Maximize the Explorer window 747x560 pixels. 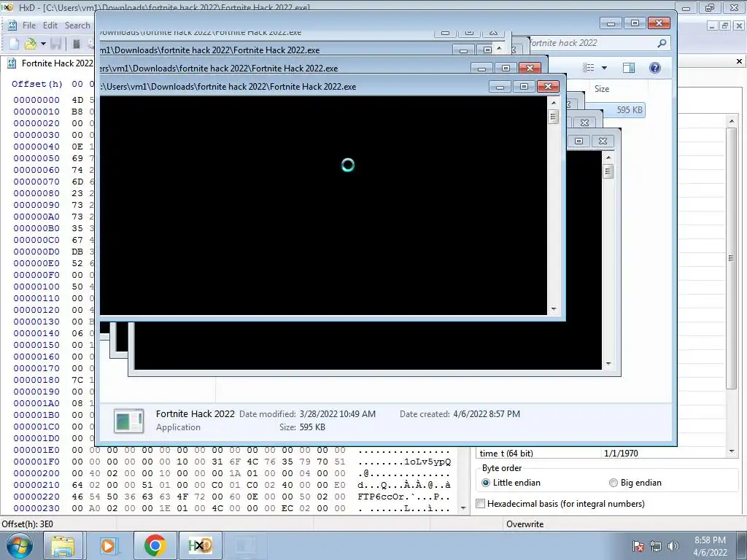pos(635,23)
